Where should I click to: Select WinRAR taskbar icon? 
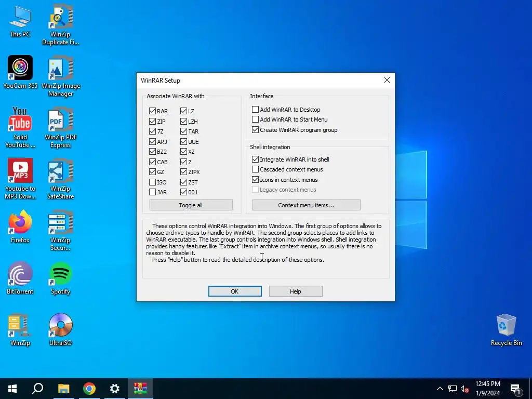(x=140, y=389)
